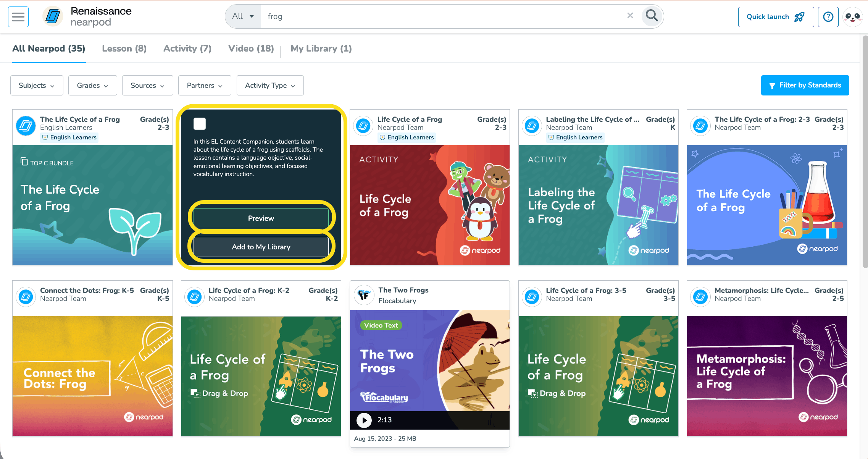Click Add to My Library button
868x459 pixels.
pyautogui.click(x=261, y=247)
